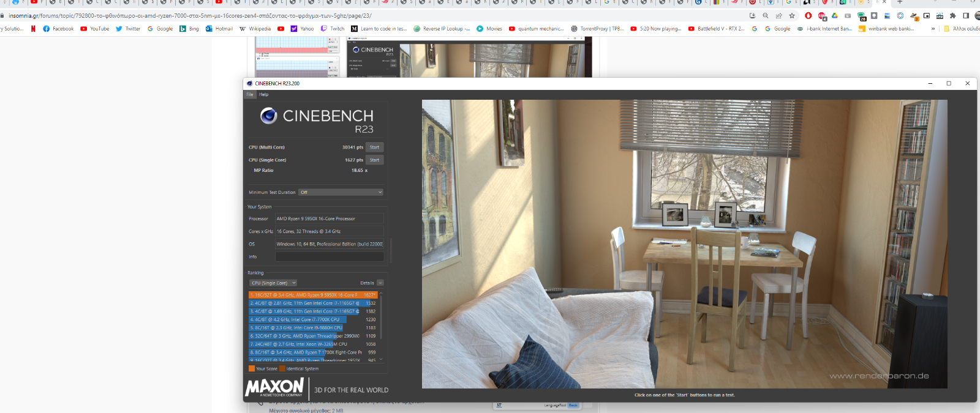Open the winbank web banking bookmark
This screenshot has height=413, width=980.
coord(886,29)
